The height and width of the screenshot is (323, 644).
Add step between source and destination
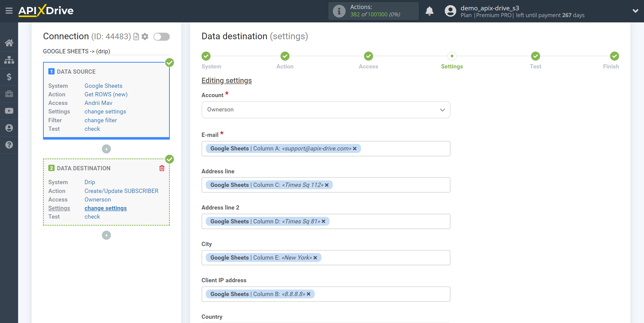coord(106,149)
